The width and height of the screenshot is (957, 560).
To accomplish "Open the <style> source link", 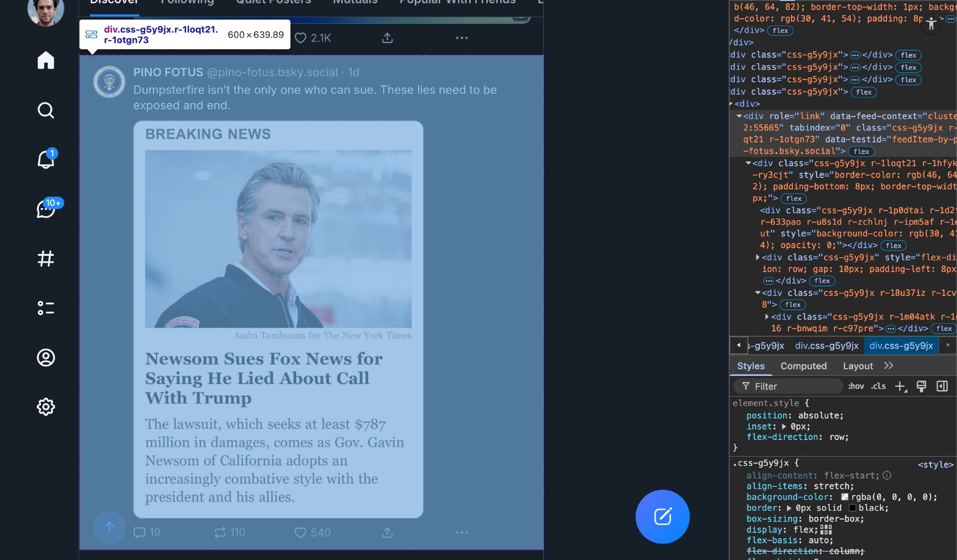I will click(x=935, y=464).
